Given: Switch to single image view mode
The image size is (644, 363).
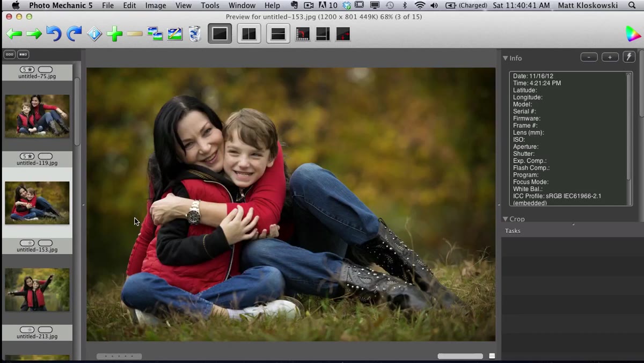Looking at the screenshot, I should point(220,34).
